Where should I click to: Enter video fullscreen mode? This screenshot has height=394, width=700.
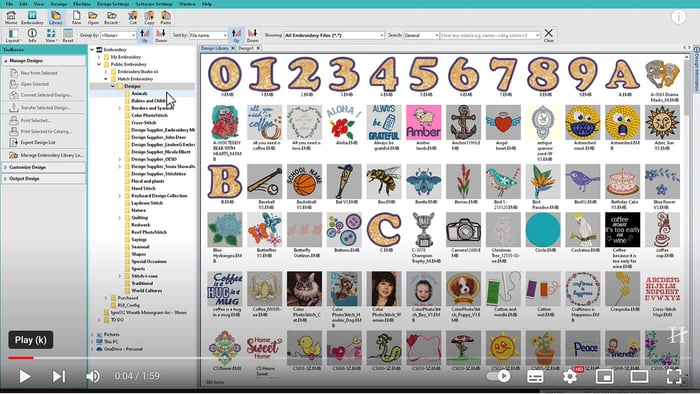[x=674, y=376]
